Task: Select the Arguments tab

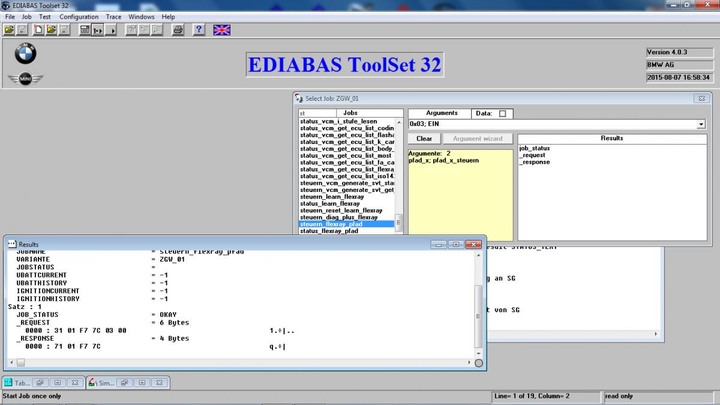Action: pos(441,113)
